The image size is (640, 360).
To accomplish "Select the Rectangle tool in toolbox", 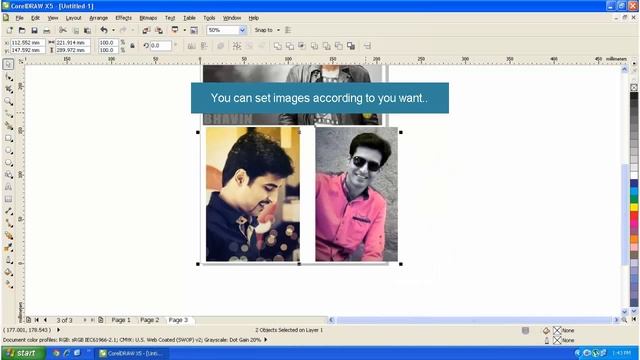I will click(x=8, y=138).
